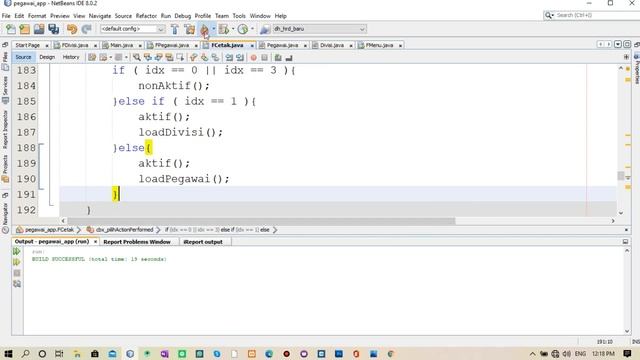The image size is (640, 360).
Task: Click the else breadcrumb segment
Action: [265, 230]
